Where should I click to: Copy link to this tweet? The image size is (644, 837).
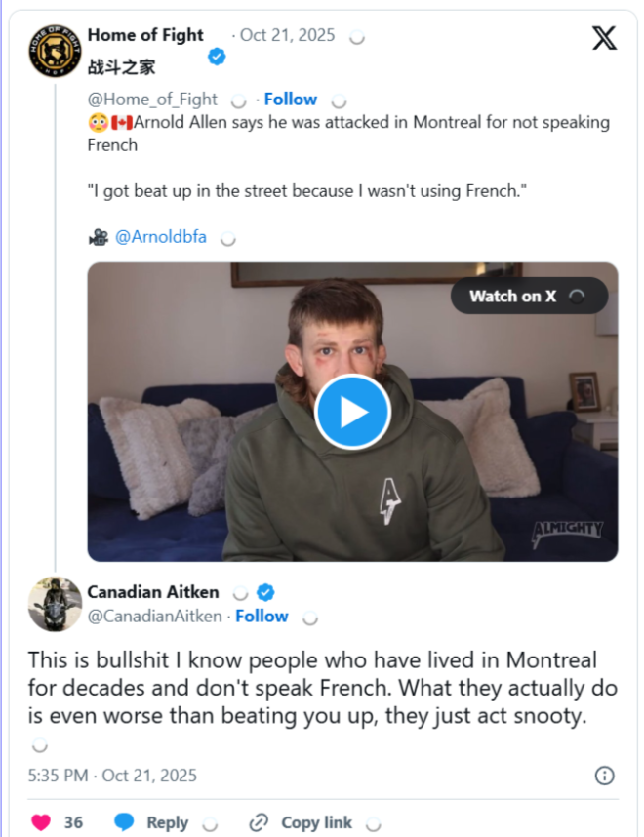303,822
